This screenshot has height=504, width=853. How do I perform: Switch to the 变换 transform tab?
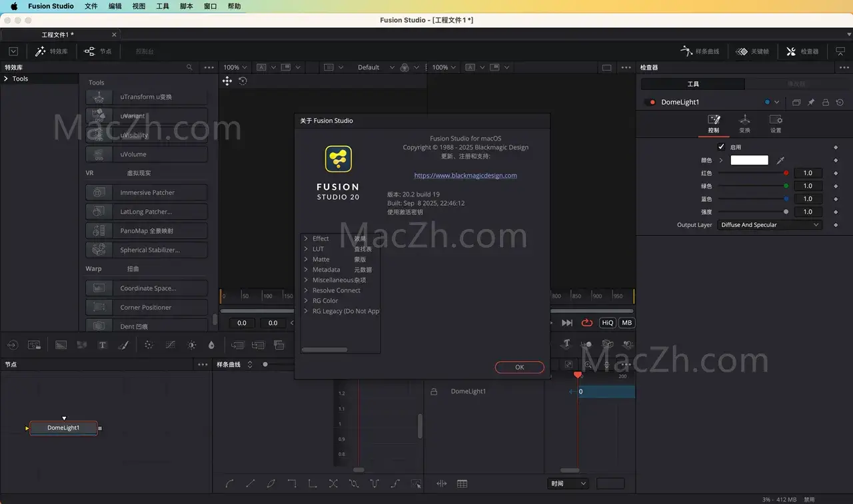[744, 123]
